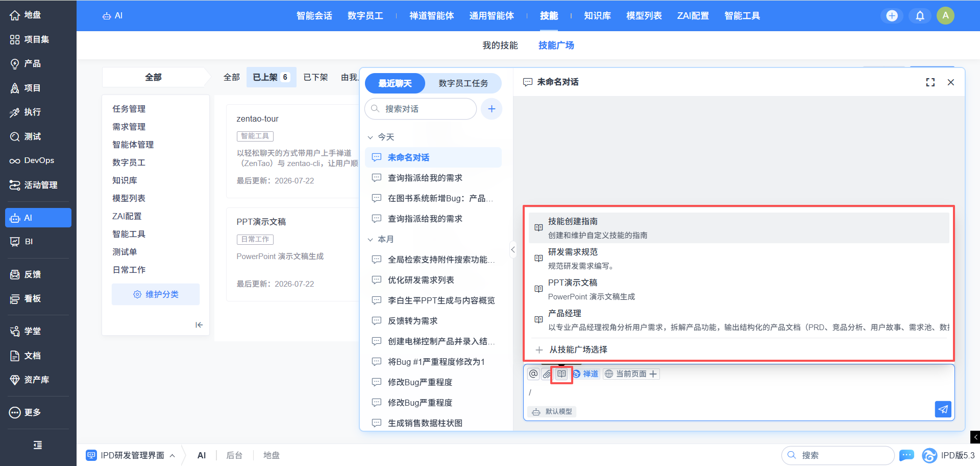Click the 维护分类 button
Image resolution: width=980 pixels, height=466 pixels.
(156, 294)
